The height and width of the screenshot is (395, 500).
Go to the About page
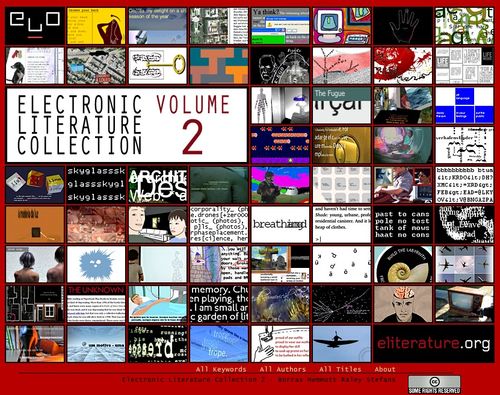[x=385, y=369]
